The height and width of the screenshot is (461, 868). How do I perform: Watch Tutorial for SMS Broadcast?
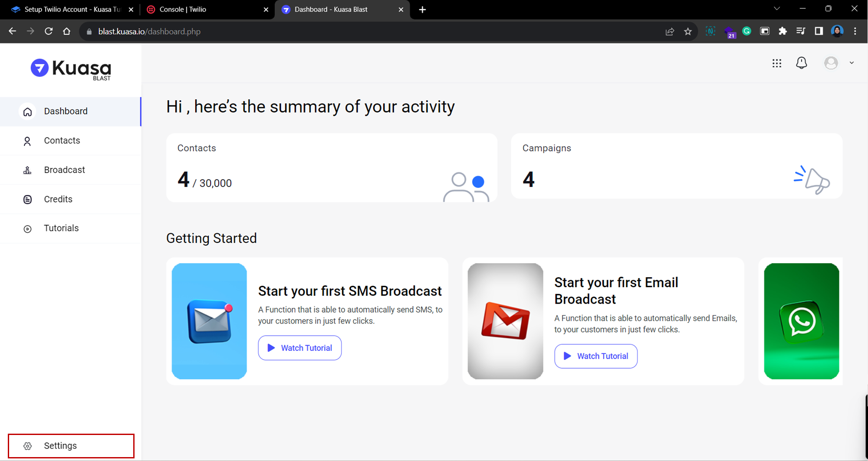(299, 348)
